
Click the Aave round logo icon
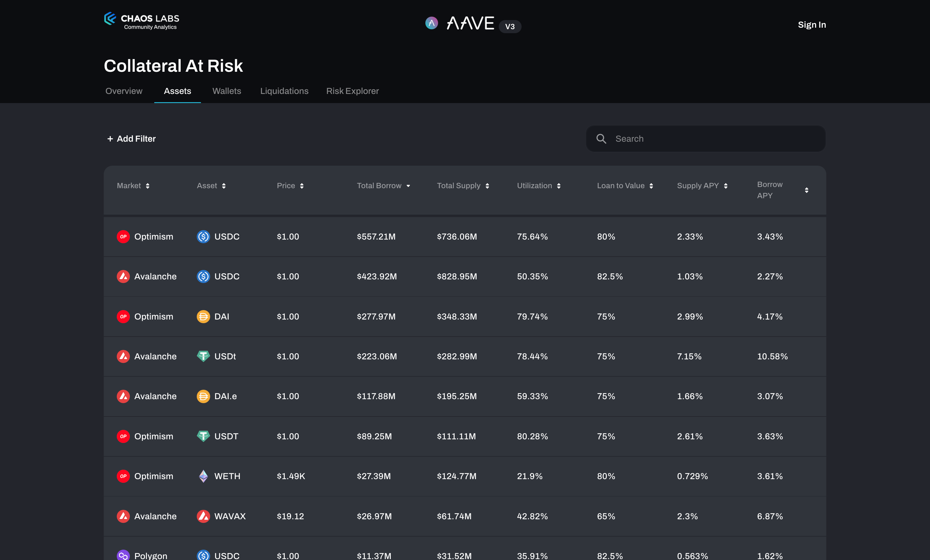tap(432, 23)
